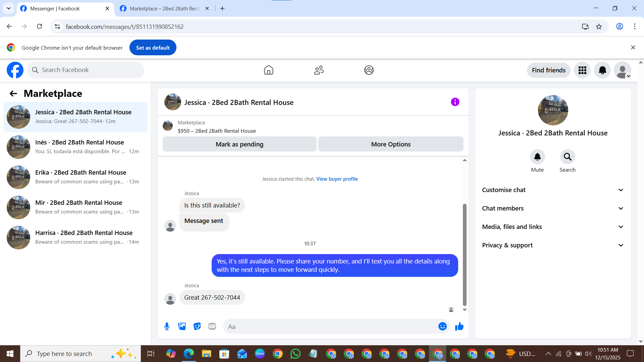Open the Windows Start menu

pos(10,354)
